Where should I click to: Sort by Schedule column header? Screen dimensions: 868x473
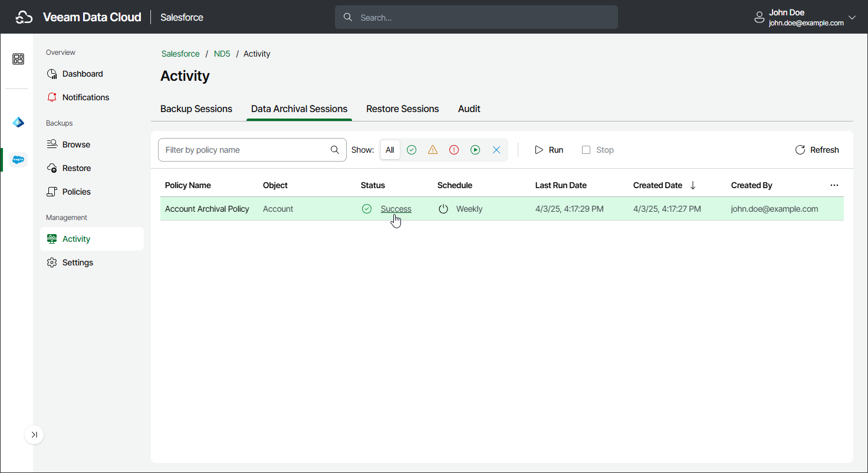(x=455, y=185)
